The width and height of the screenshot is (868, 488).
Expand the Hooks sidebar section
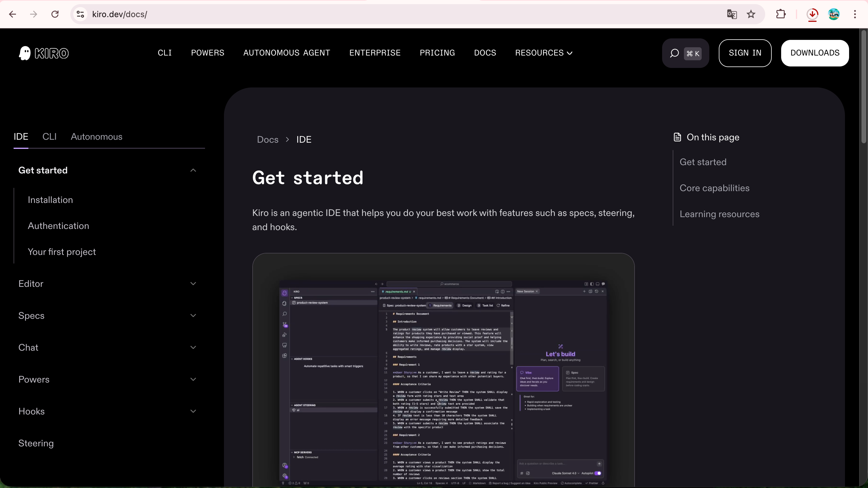coord(193,411)
